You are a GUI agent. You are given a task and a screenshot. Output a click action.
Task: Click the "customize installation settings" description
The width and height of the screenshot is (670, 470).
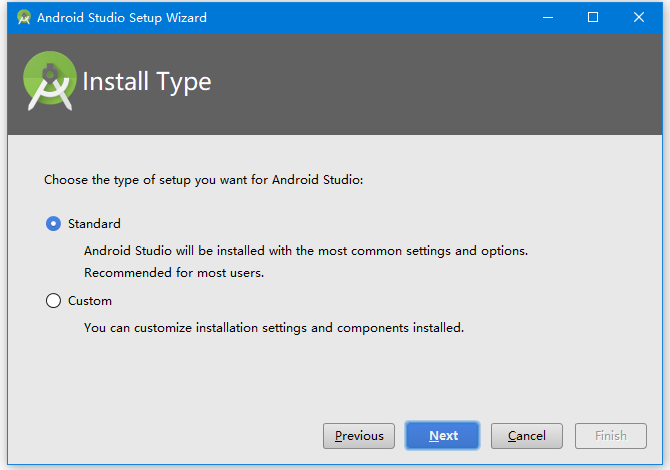pyautogui.click(x=273, y=327)
